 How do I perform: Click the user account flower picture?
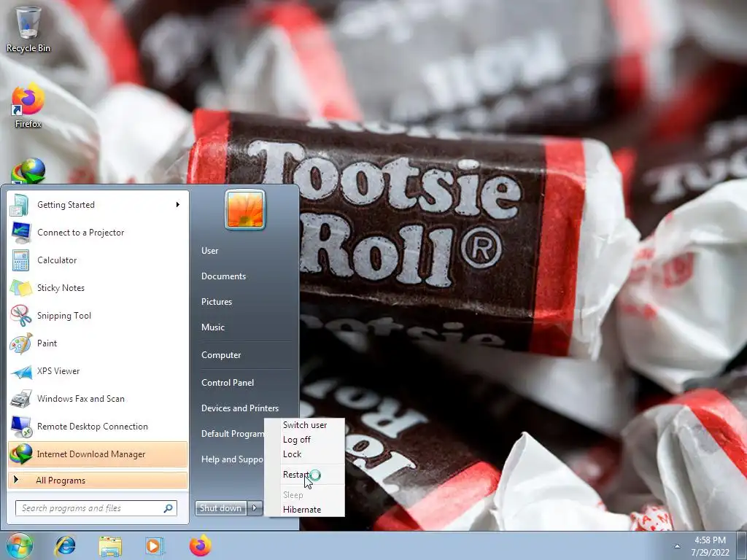pos(245,209)
